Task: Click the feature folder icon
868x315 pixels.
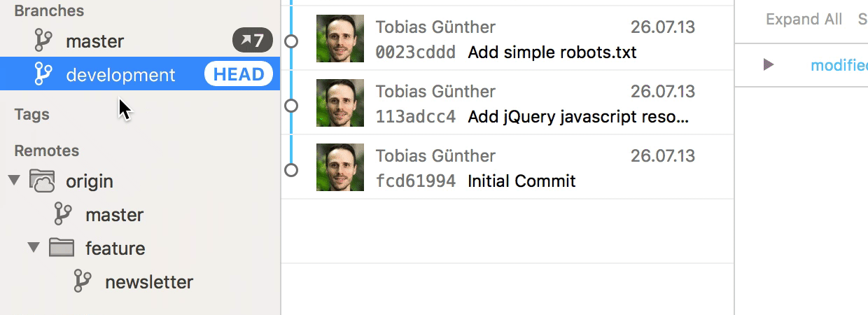Action: tap(62, 248)
